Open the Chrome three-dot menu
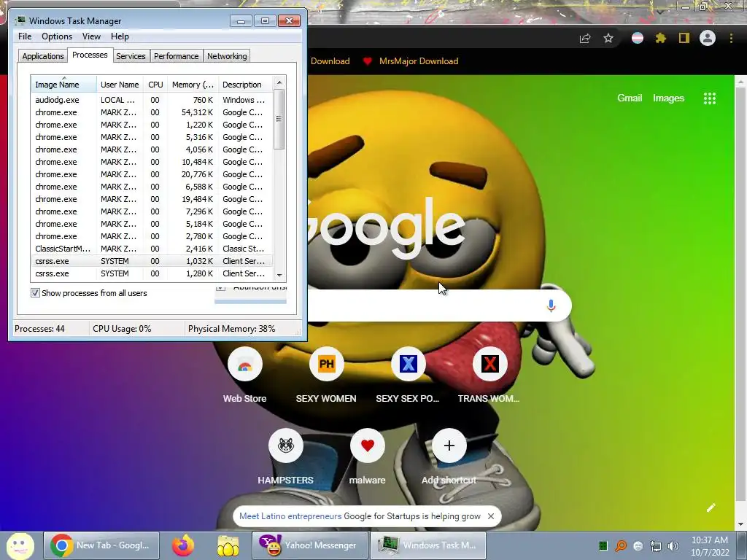This screenshot has width=747, height=560. point(731,38)
